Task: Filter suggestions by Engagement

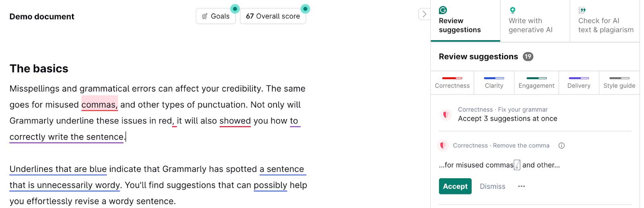Action: (536, 83)
